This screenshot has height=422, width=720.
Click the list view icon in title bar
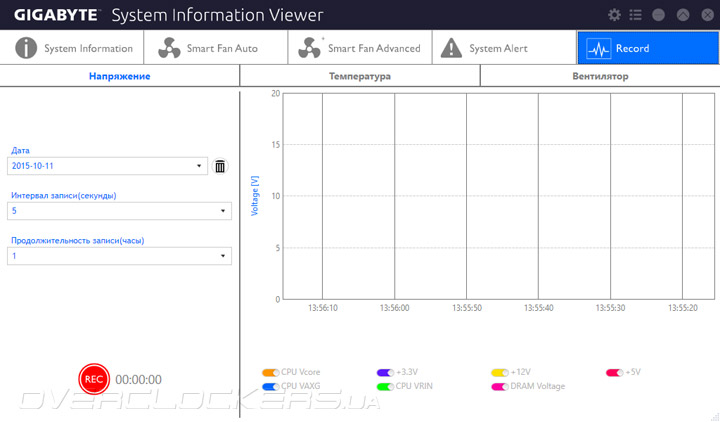click(x=635, y=15)
